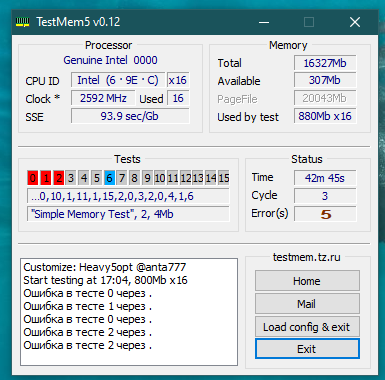Select gray test box 9

tap(147, 178)
